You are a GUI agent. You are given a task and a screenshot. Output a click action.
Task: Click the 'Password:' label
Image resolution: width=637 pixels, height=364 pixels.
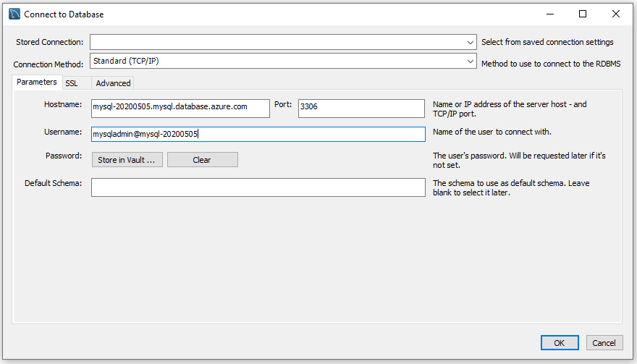tap(64, 156)
